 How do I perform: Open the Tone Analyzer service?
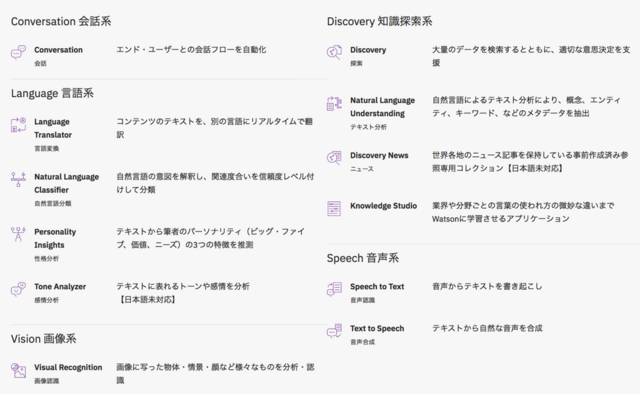tap(60, 287)
